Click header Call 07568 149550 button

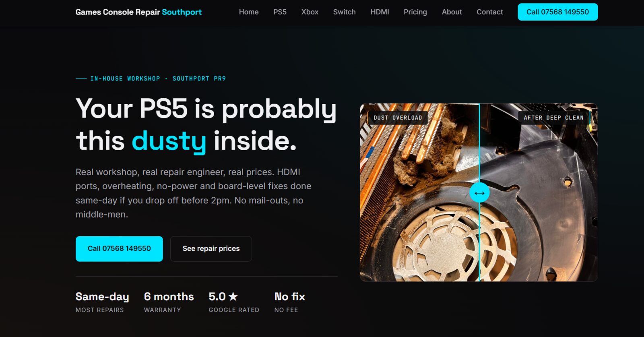(557, 12)
